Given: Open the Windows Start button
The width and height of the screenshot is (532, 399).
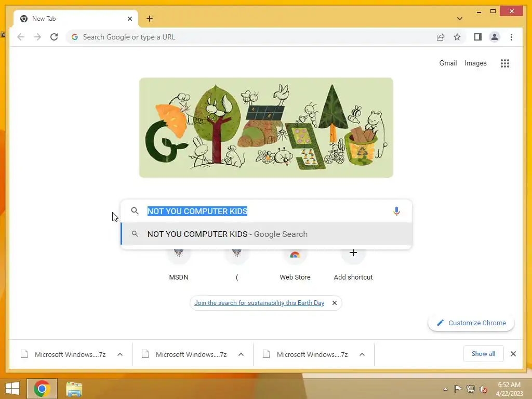Looking at the screenshot, I should [x=12, y=389].
